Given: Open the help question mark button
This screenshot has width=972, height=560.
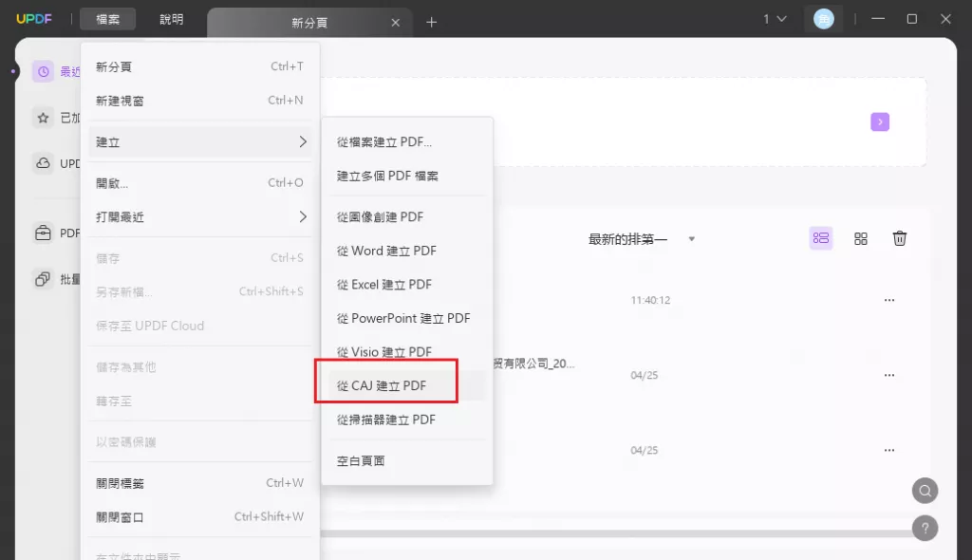Looking at the screenshot, I should [925, 529].
